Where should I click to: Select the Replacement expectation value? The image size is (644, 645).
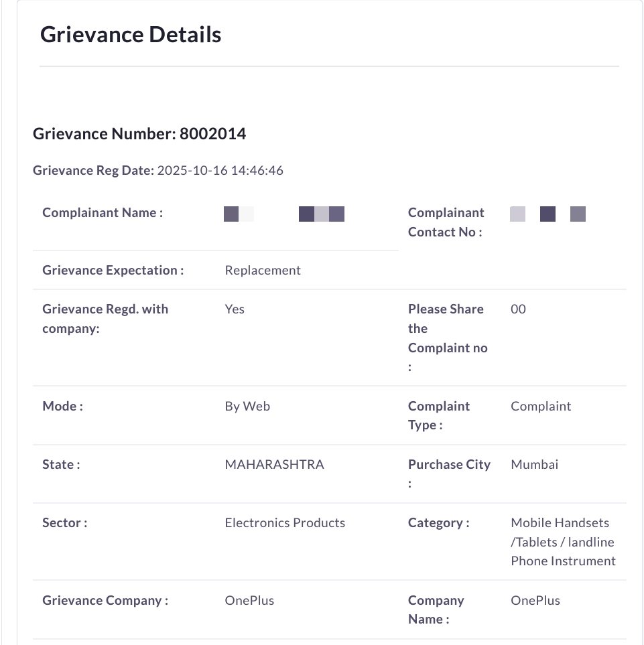(262, 270)
